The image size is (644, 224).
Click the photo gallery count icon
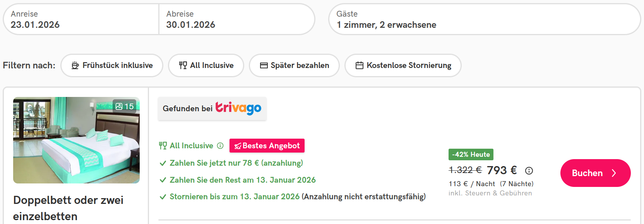click(119, 106)
